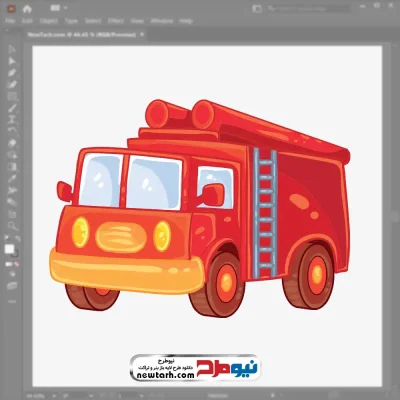Set the None color mode button
Screen dimensions: 400x400
tap(17, 264)
